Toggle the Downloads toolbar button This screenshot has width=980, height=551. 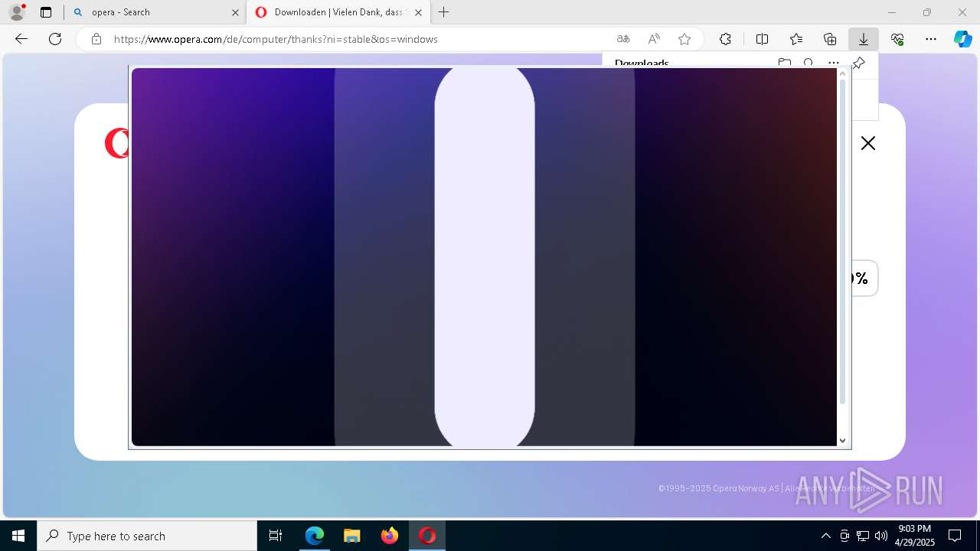[864, 39]
